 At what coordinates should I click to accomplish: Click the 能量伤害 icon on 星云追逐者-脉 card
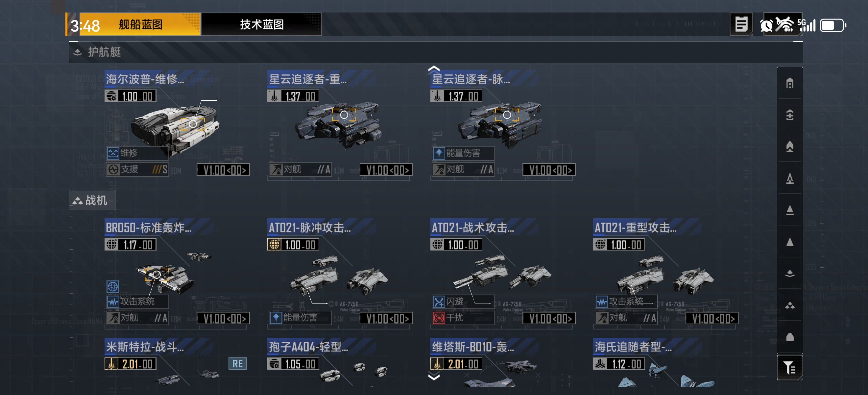tap(438, 153)
